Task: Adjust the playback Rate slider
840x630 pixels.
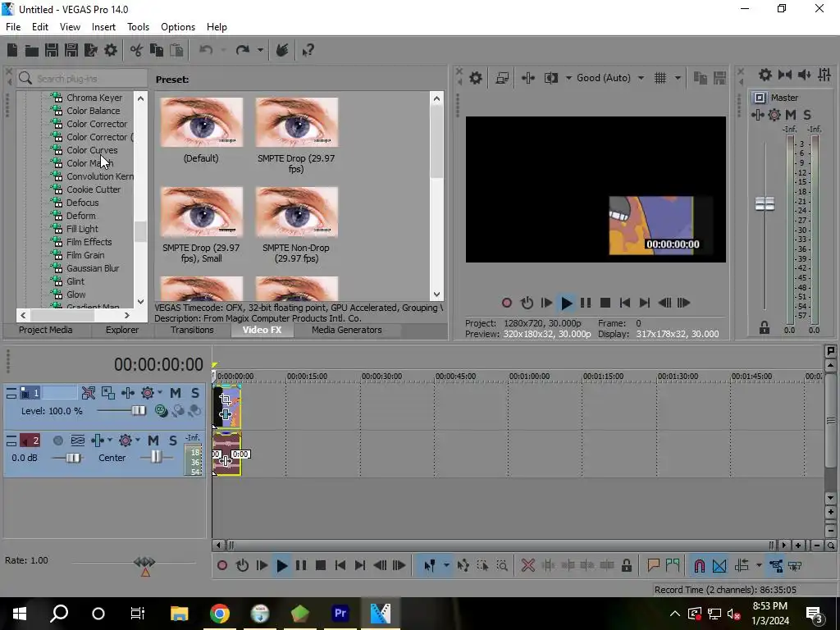Action: [x=144, y=562]
